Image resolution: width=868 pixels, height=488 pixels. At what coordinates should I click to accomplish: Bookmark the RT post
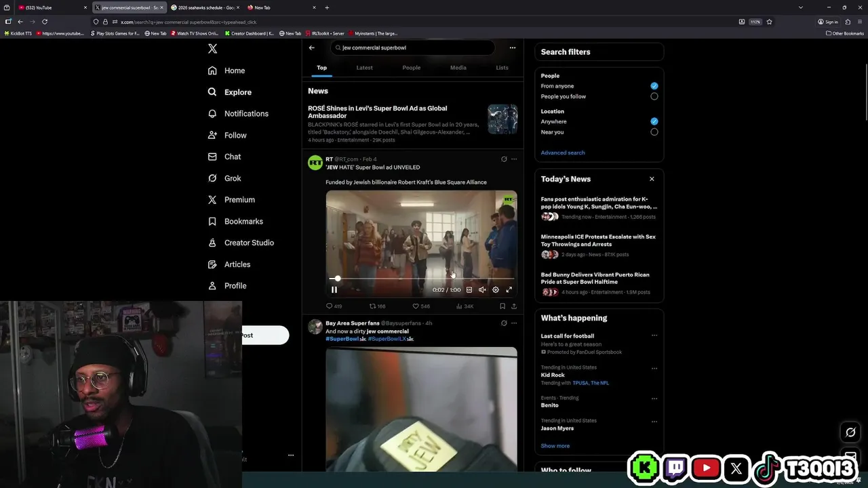coord(502,306)
